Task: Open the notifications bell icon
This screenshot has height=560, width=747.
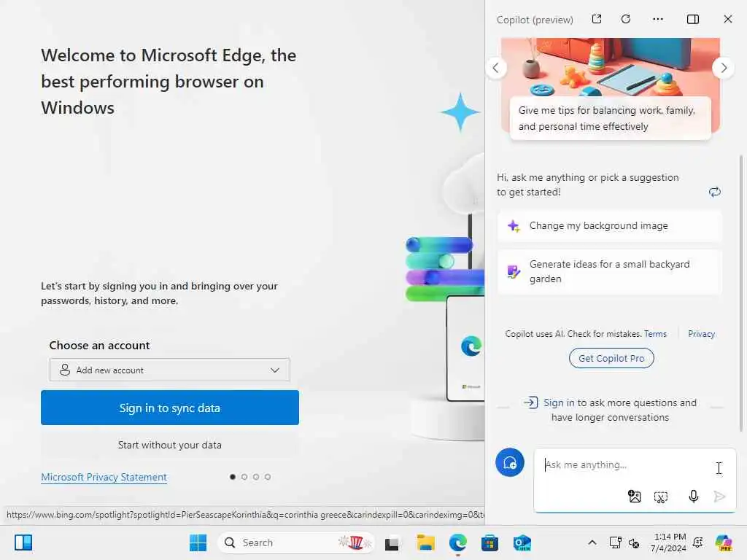Action: pyautogui.click(x=698, y=542)
